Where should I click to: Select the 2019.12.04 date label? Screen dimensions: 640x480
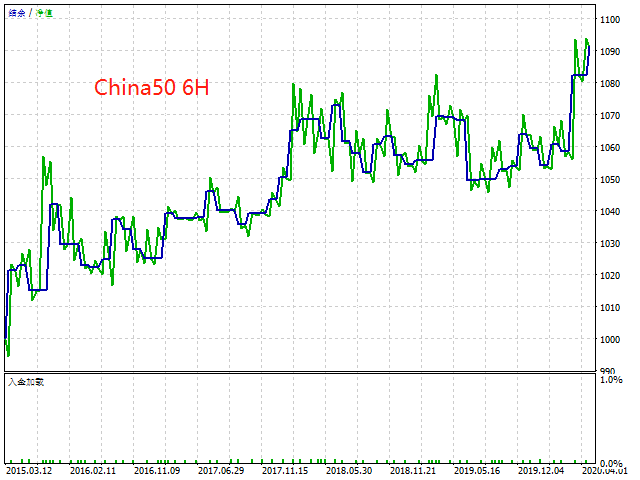click(541, 471)
